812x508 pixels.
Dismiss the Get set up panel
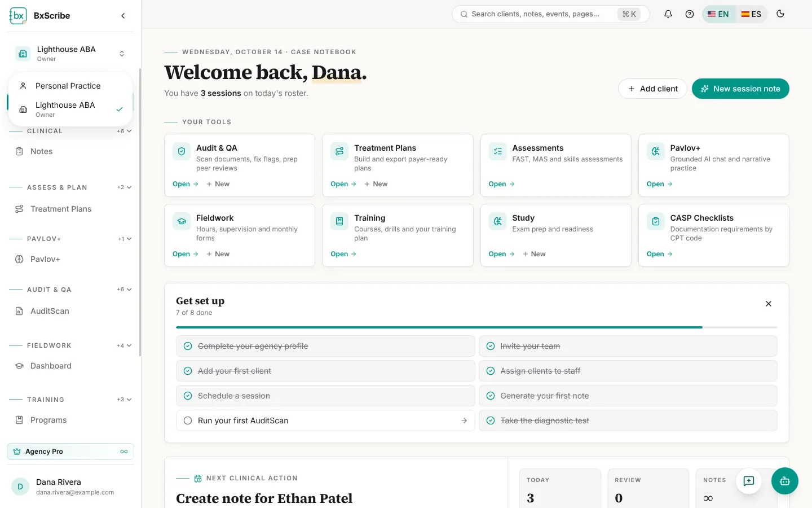(769, 304)
